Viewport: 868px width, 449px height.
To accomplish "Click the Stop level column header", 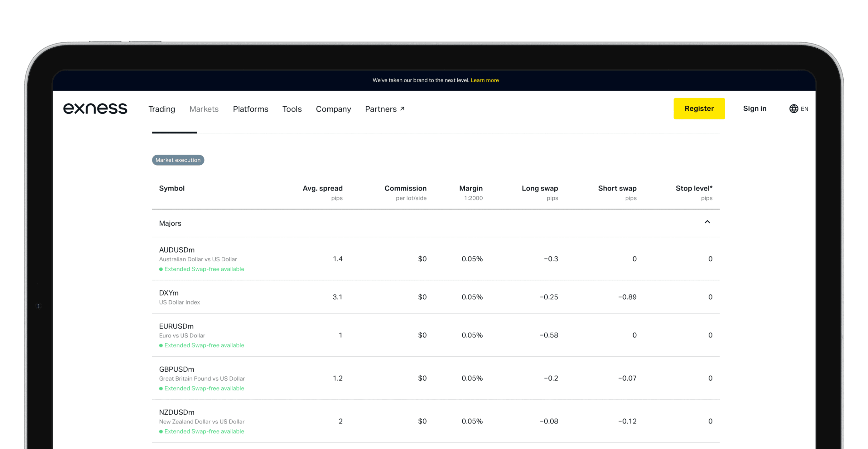I will pyautogui.click(x=693, y=188).
